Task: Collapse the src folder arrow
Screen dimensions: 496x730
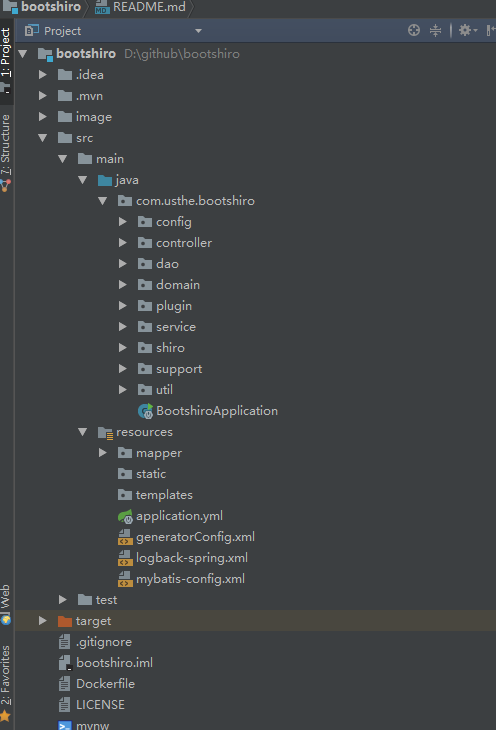Action: [42, 138]
